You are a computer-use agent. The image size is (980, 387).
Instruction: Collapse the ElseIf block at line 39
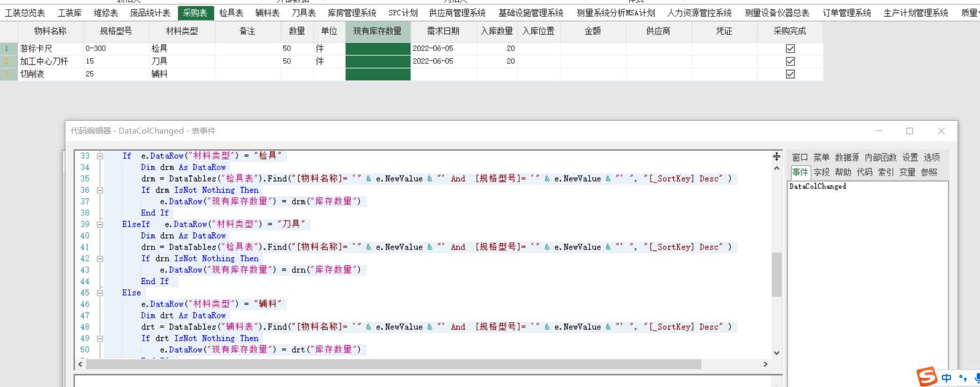100,224
